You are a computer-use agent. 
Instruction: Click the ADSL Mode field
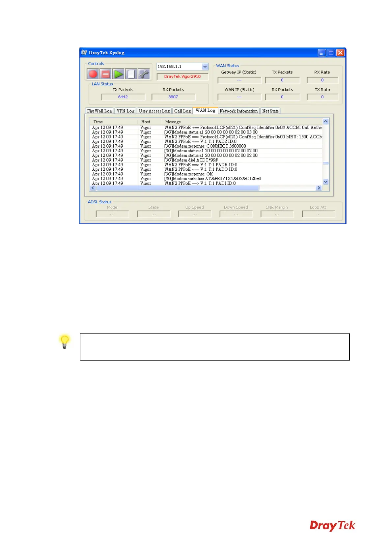click(112, 214)
